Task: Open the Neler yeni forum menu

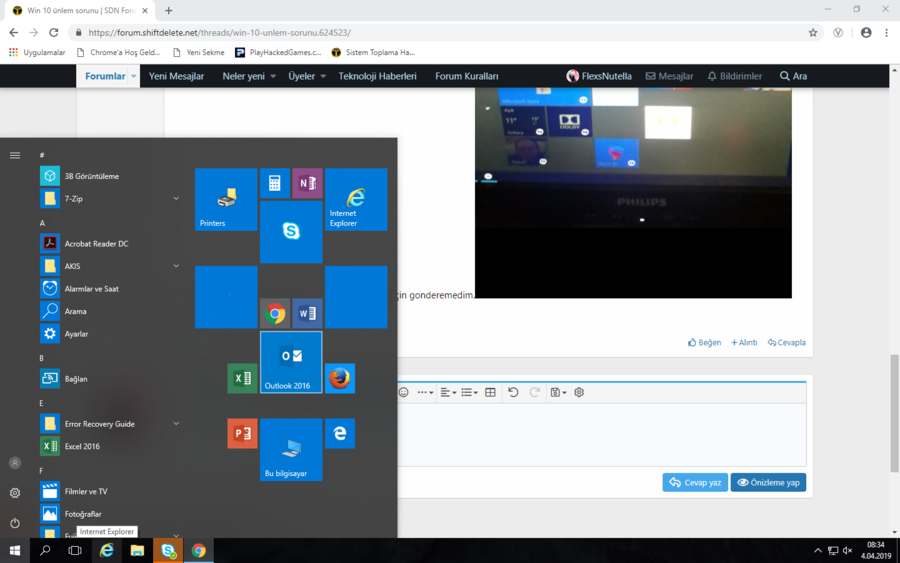Action: [x=244, y=76]
